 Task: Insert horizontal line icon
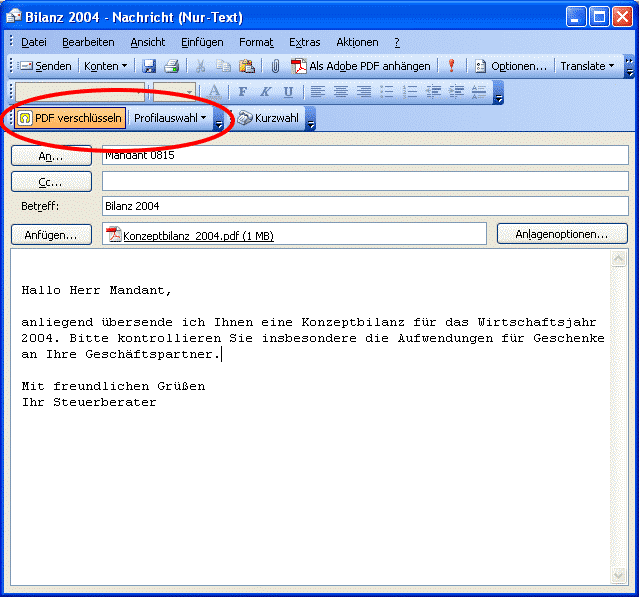click(478, 92)
